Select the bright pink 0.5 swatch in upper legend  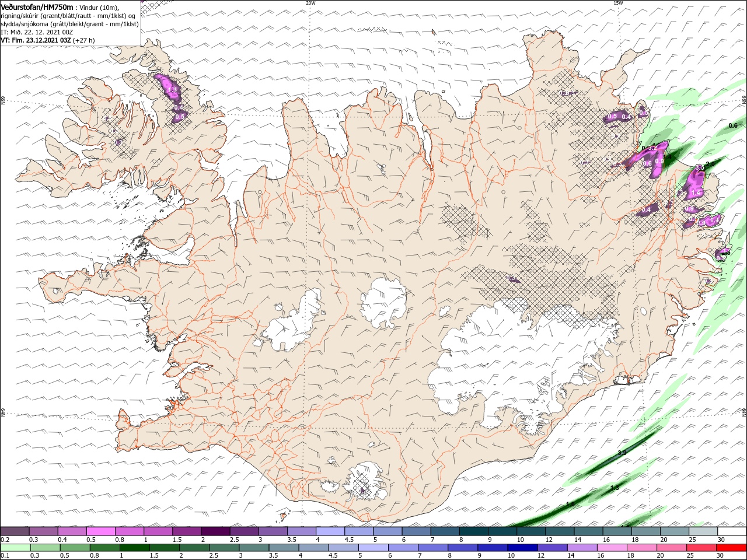coord(100,531)
